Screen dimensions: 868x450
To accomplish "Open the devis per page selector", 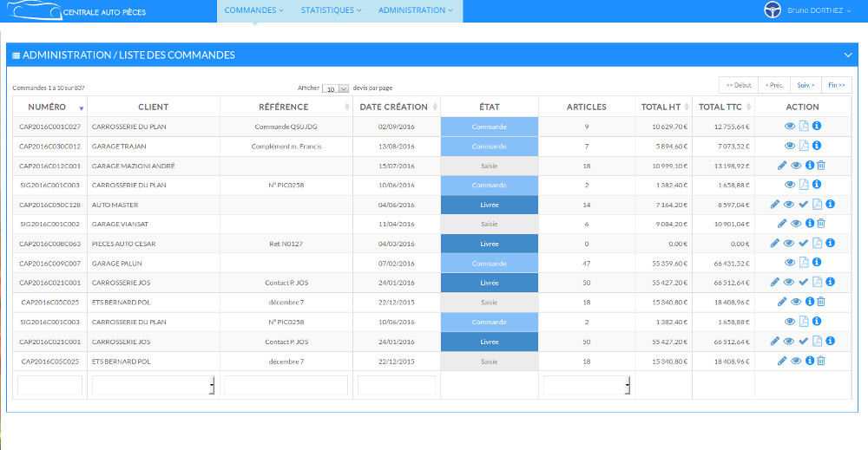I will click(335, 88).
